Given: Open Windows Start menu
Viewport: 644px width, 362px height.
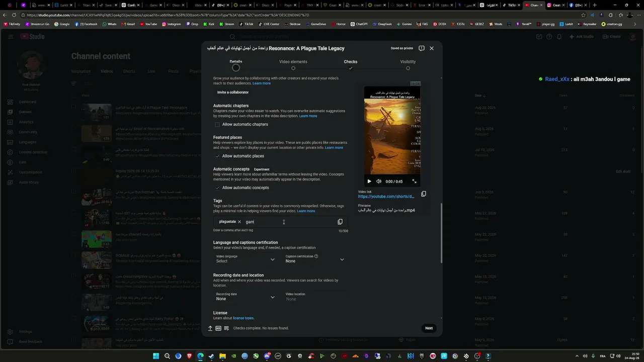Looking at the screenshot, I should point(156,356).
